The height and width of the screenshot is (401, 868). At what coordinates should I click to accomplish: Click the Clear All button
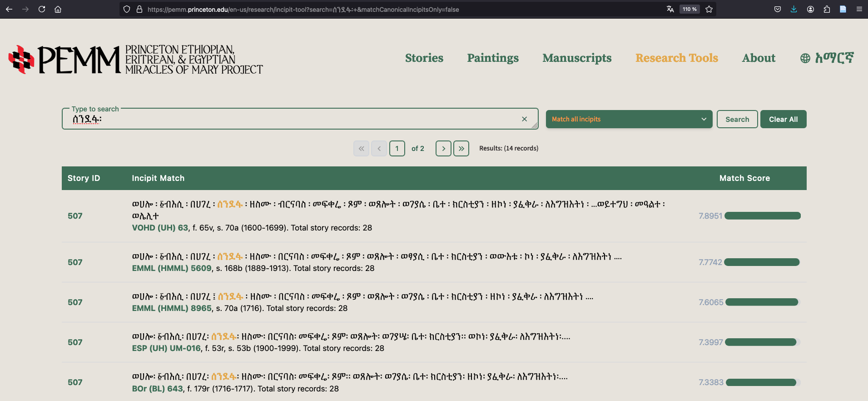[783, 119]
